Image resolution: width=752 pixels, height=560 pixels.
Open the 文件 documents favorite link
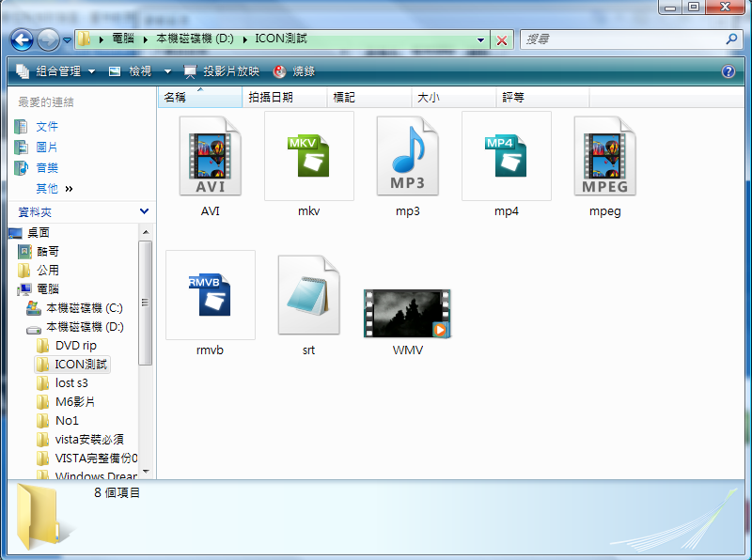(x=46, y=127)
